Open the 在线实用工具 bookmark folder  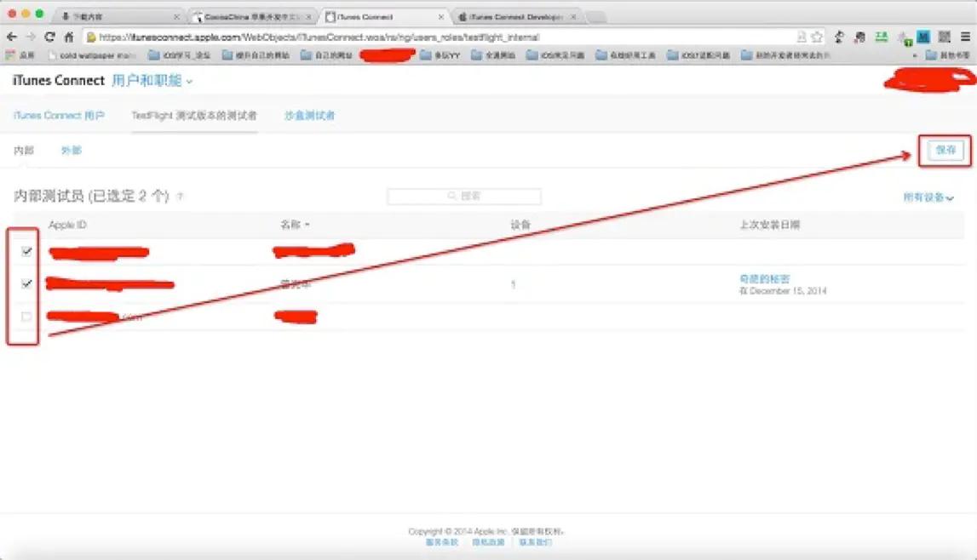625,55
